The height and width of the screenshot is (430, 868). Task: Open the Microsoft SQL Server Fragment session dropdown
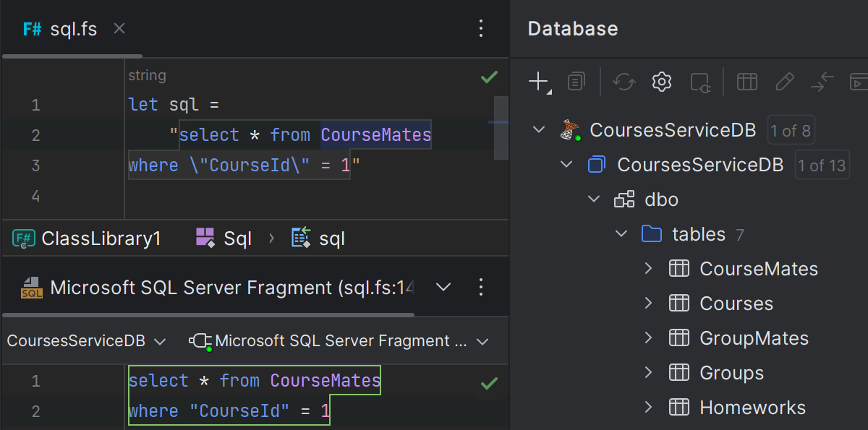tap(339, 341)
